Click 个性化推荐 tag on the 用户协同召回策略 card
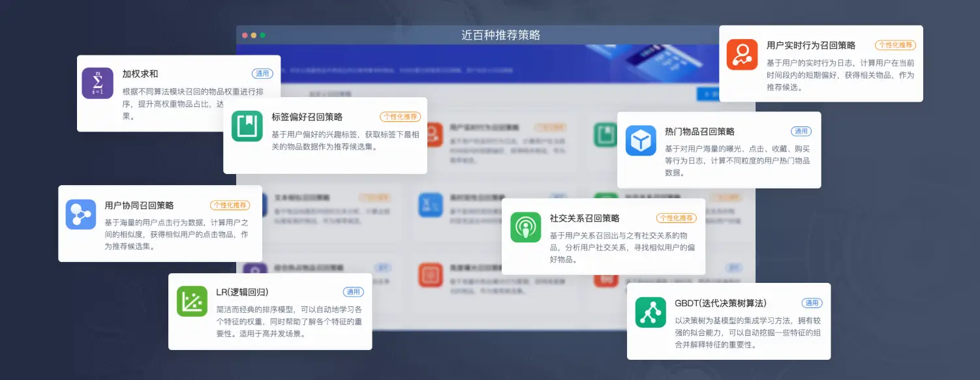This screenshot has width=980, height=380. pos(230,205)
